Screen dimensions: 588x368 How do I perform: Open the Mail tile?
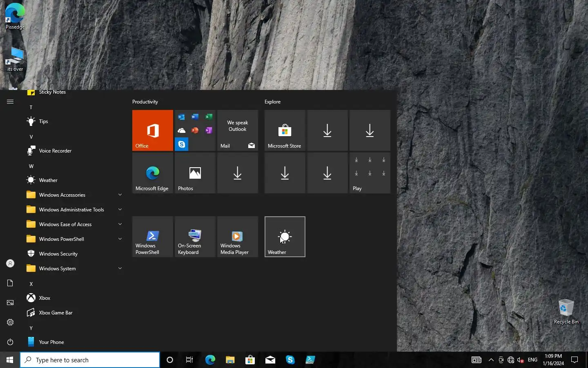click(237, 130)
